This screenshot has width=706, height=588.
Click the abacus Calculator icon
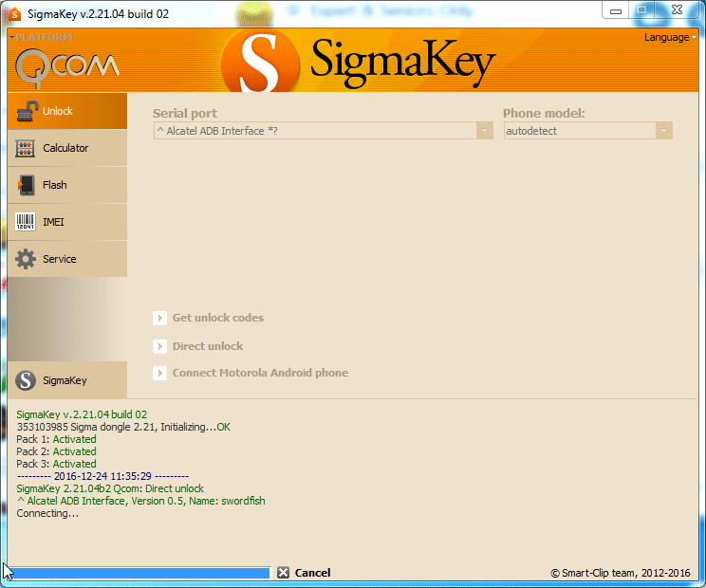coord(26,148)
